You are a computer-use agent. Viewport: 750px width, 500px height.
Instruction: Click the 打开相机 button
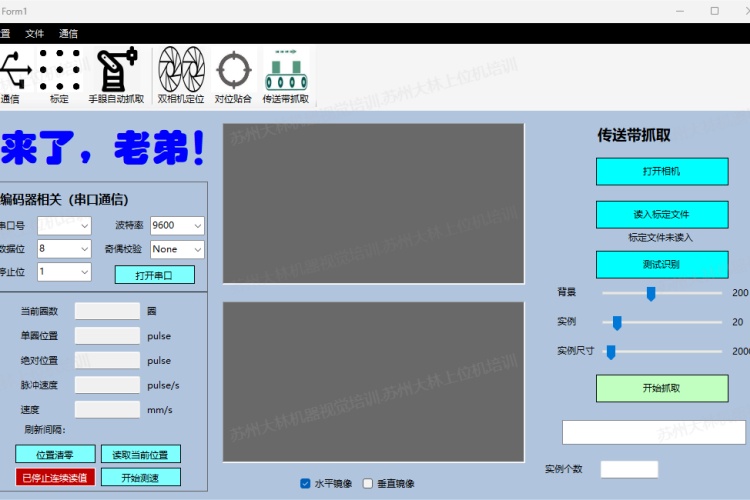click(661, 171)
